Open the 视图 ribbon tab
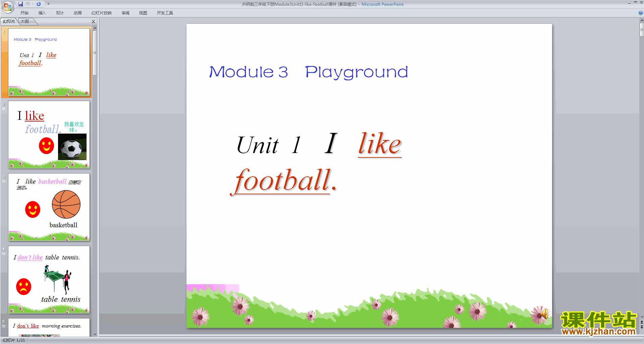The height and width of the screenshot is (344, 644). 143,13
